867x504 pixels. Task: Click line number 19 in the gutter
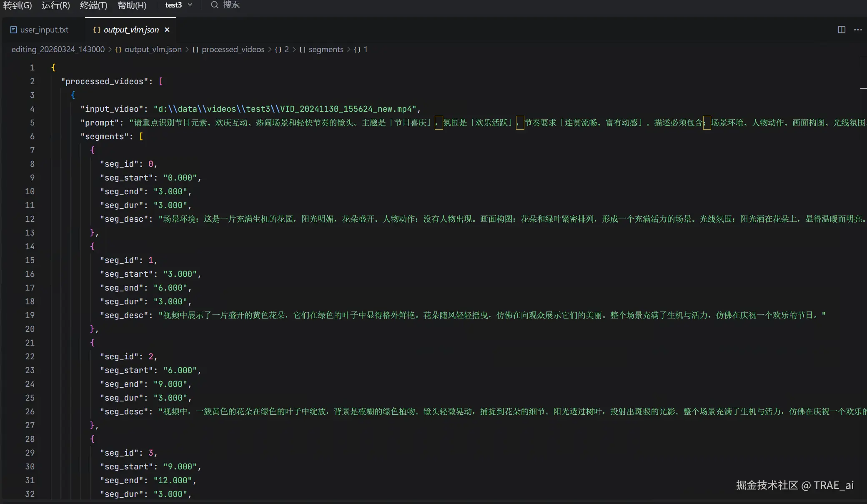(x=30, y=316)
